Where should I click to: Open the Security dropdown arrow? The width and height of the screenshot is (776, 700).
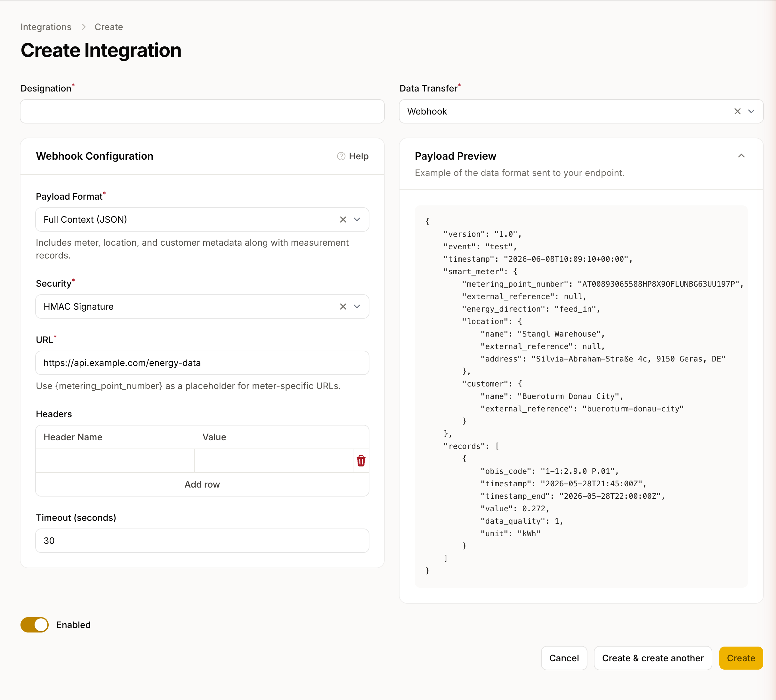pos(357,306)
